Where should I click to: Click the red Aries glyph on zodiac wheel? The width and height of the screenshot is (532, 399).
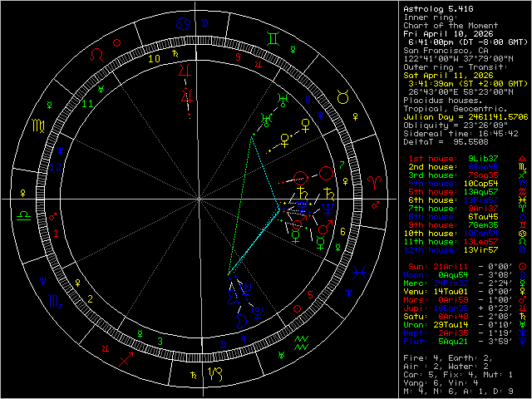pyautogui.click(x=374, y=180)
